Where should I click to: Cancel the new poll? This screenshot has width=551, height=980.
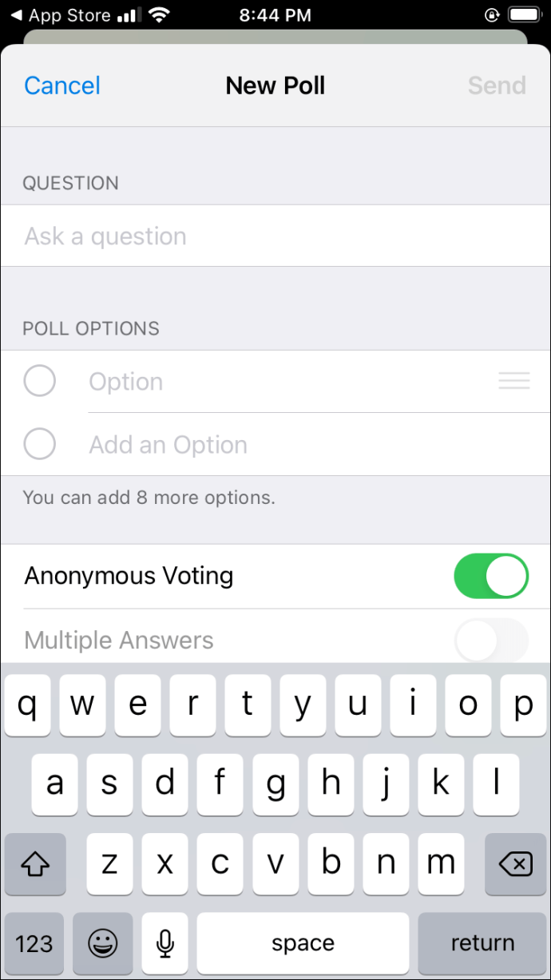[62, 85]
